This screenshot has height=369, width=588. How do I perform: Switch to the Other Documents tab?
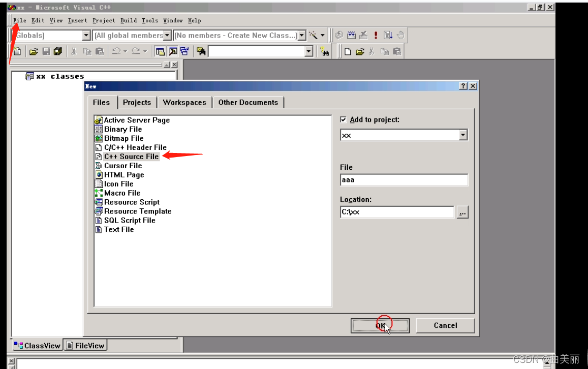(248, 102)
